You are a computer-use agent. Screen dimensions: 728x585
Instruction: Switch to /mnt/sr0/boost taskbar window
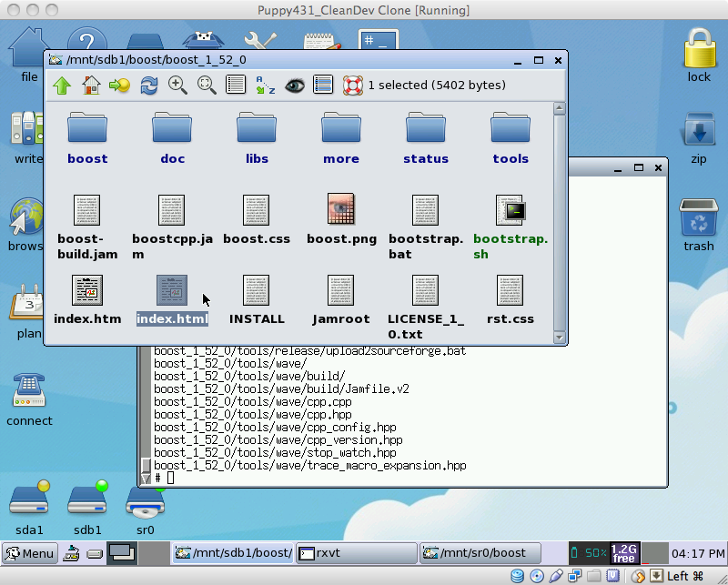(482, 552)
